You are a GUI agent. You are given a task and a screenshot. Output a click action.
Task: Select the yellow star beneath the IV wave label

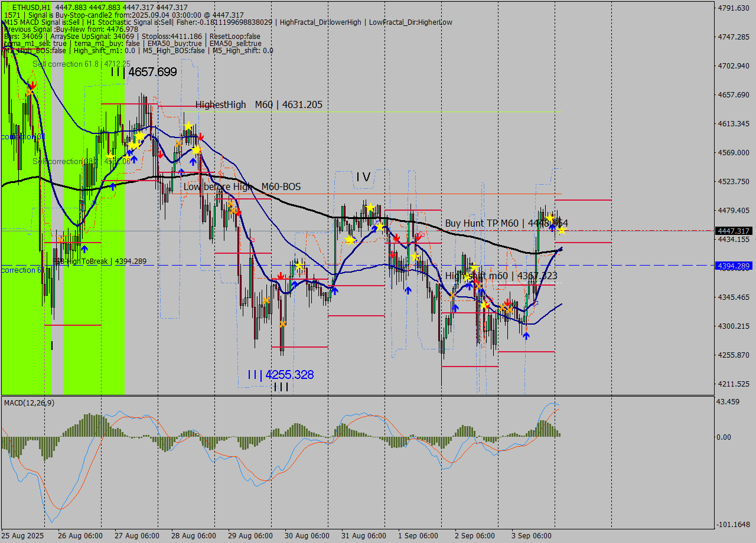(x=370, y=207)
